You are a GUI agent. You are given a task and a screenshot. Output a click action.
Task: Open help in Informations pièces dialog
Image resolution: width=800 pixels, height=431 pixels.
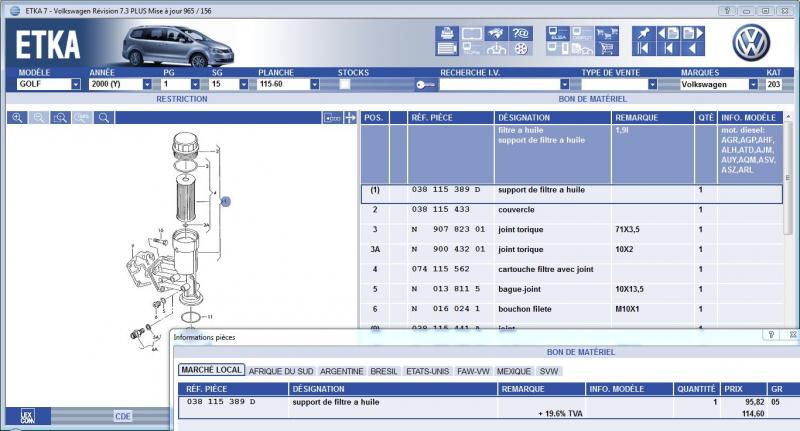point(771,335)
